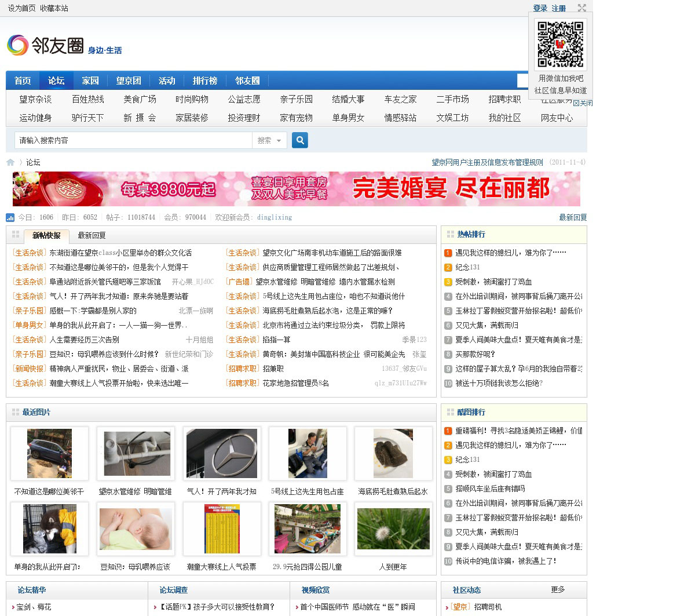695x616 pixels.
Task: Click the pink wedding banquet banner
Action: pos(296,189)
